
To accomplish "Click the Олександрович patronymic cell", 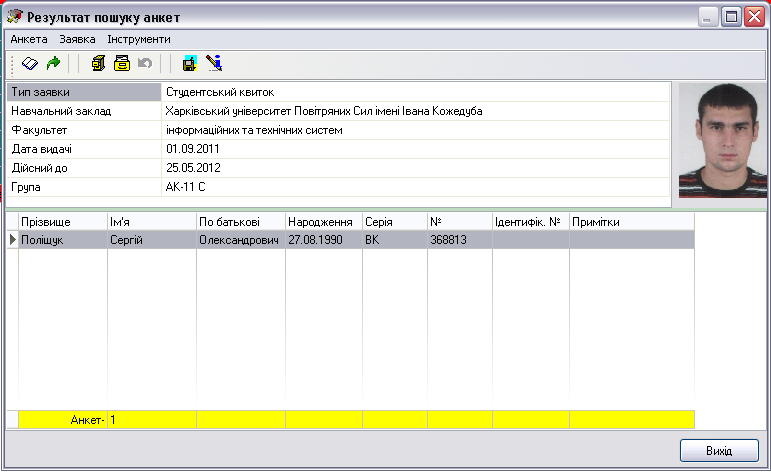I will (x=241, y=240).
